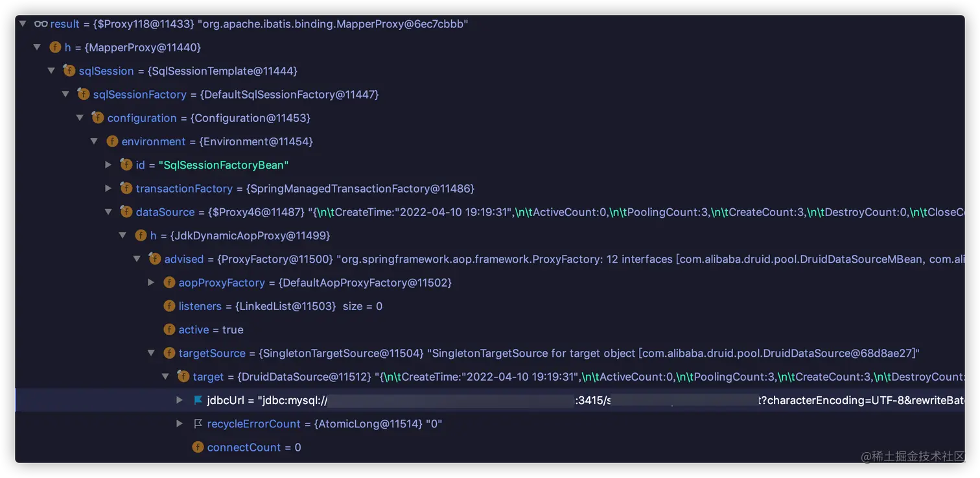This screenshot has width=980, height=478.
Task: Click the field icon beside active
Action: click(x=169, y=329)
